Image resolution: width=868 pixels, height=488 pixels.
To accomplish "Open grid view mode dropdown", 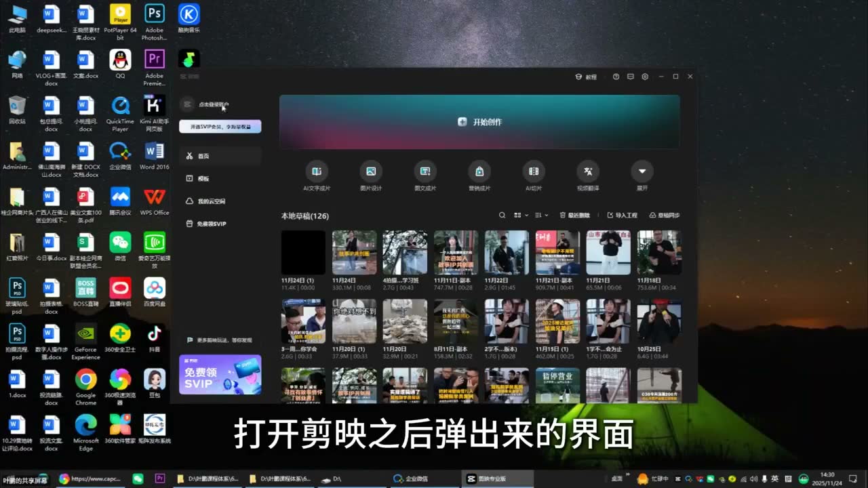I will 521,216.
